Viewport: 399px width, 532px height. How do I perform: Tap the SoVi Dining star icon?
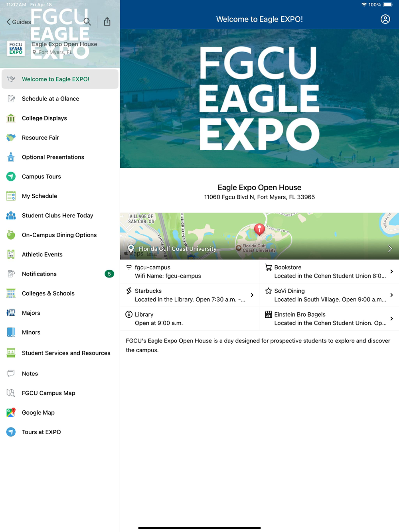point(269,291)
